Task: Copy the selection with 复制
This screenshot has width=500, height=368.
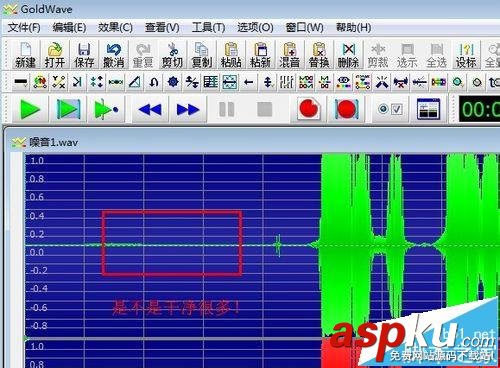Action: (x=201, y=55)
